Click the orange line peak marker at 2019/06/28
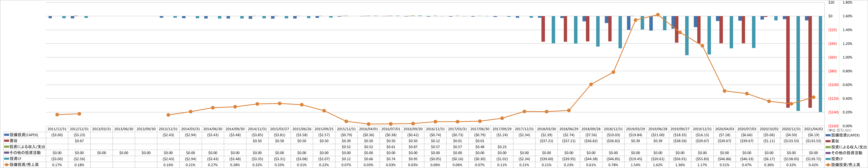The height and width of the screenshot is (168, 868). coord(658,15)
